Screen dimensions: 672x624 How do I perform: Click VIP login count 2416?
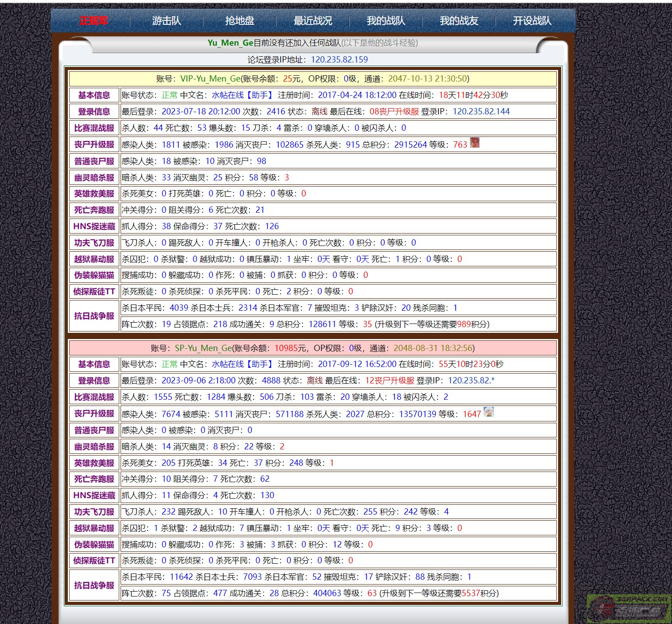coord(276,112)
